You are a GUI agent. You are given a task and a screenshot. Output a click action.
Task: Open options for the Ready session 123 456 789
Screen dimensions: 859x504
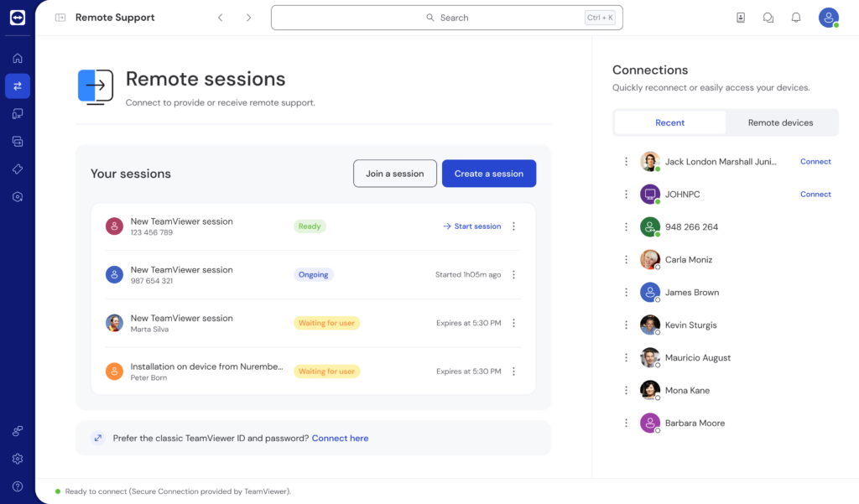point(513,226)
